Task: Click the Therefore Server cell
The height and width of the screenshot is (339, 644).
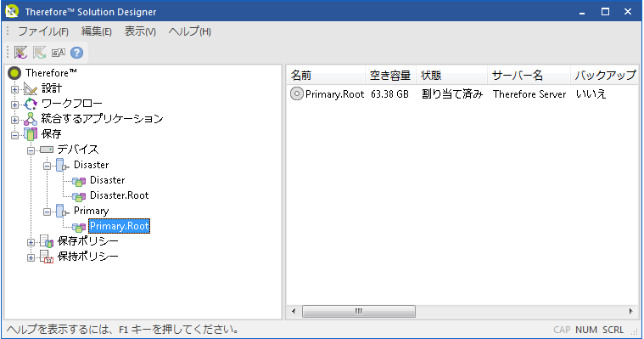Action: [x=529, y=94]
